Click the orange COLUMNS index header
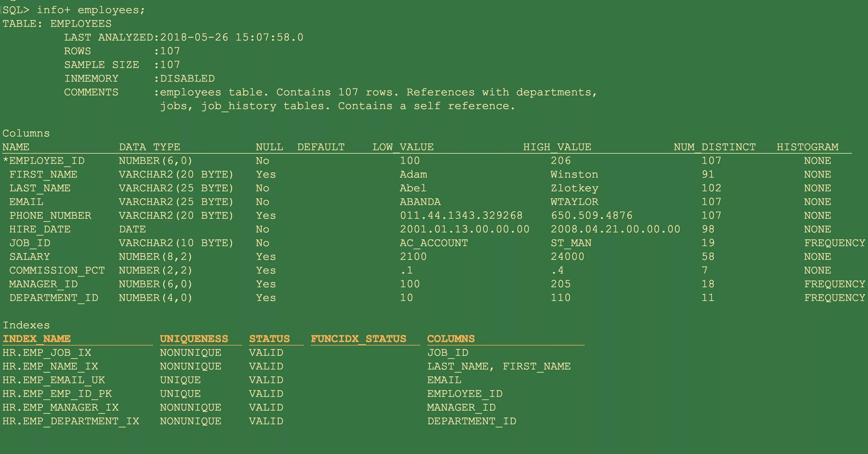Image resolution: width=868 pixels, height=454 pixels. pos(450,339)
